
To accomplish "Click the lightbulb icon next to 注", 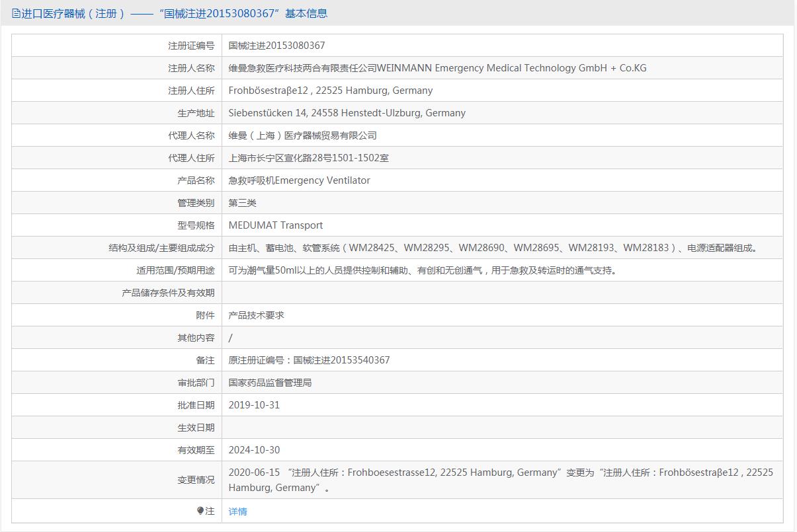I will [200, 511].
